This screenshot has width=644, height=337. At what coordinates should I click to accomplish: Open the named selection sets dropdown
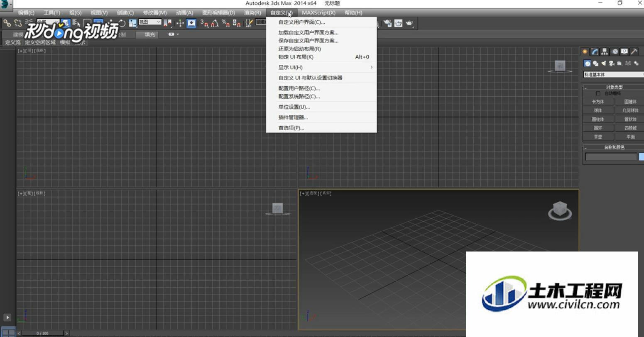tap(261, 22)
